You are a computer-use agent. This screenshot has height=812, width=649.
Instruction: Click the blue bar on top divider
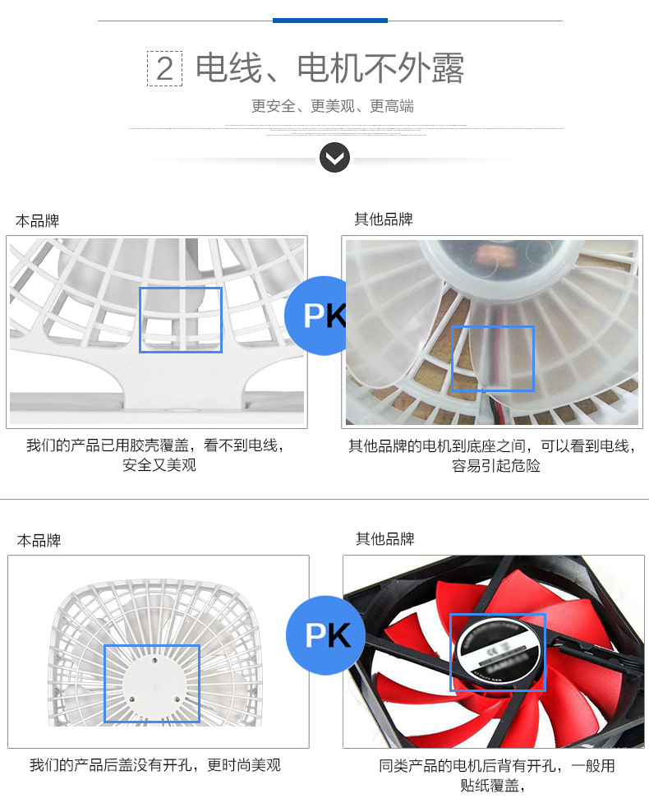pos(330,21)
